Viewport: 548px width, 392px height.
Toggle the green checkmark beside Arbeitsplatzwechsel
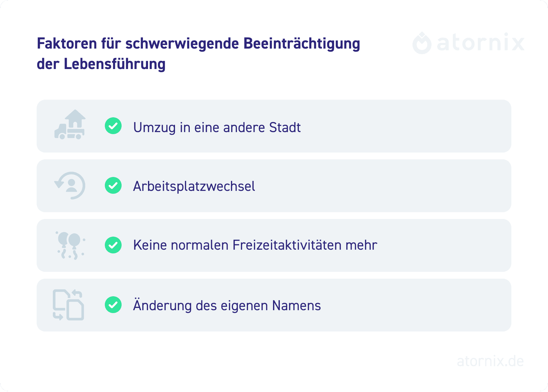click(x=113, y=185)
